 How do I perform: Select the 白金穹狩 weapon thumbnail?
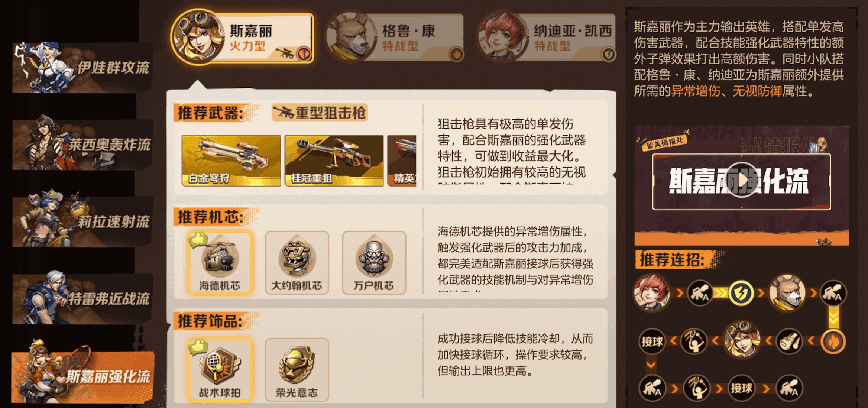pyautogui.click(x=231, y=161)
